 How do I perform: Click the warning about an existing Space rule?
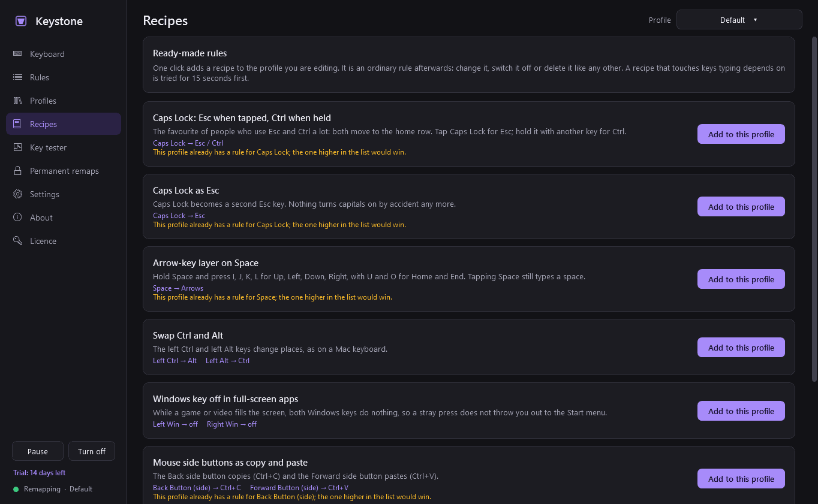pyautogui.click(x=272, y=297)
